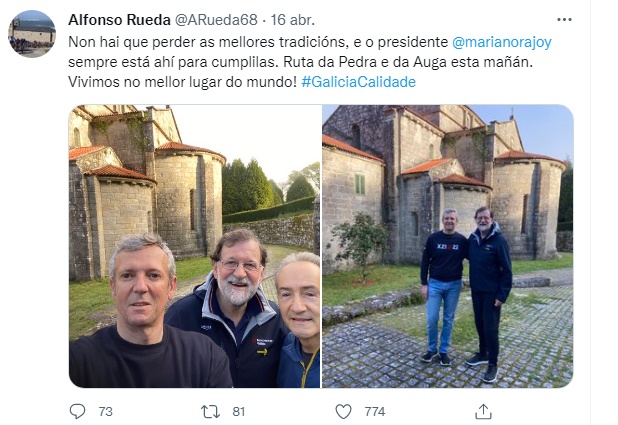Open the #GaliciaCalidade hashtag

(358, 82)
